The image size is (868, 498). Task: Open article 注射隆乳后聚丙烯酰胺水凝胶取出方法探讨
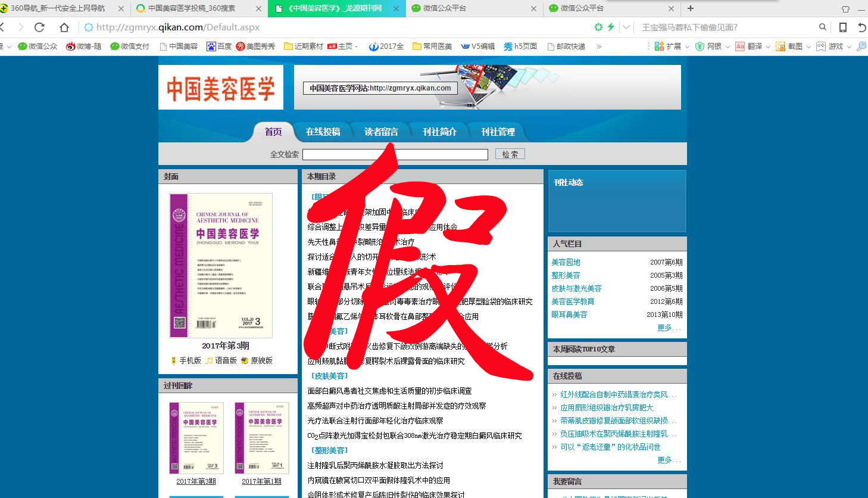(x=375, y=465)
